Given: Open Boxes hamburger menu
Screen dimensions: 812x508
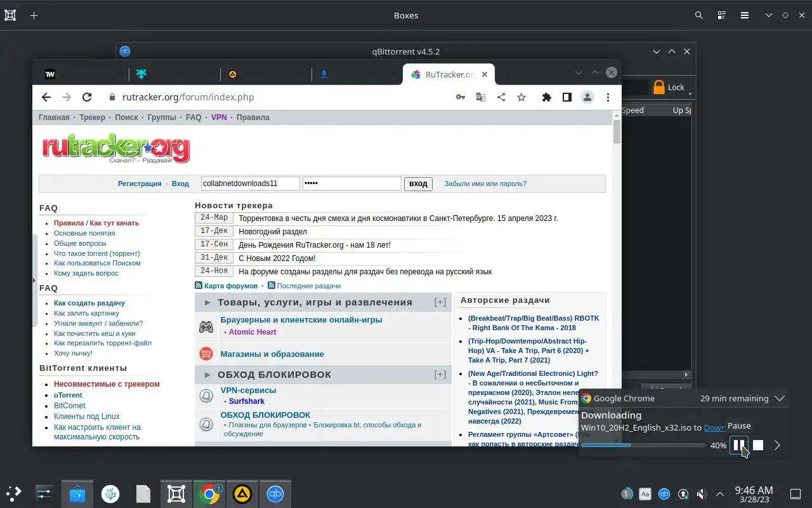Looking at the screenshot, I should pos(745,15).
